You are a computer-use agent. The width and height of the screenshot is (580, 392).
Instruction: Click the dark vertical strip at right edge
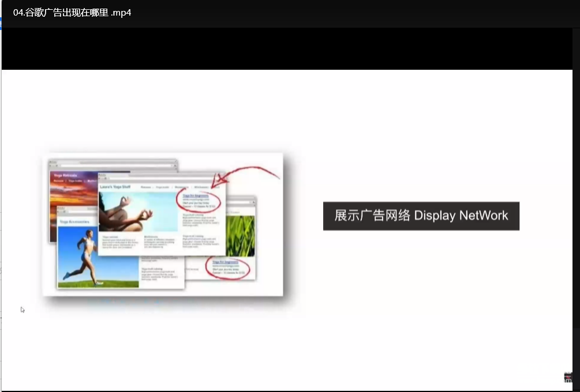pos(575,202)
